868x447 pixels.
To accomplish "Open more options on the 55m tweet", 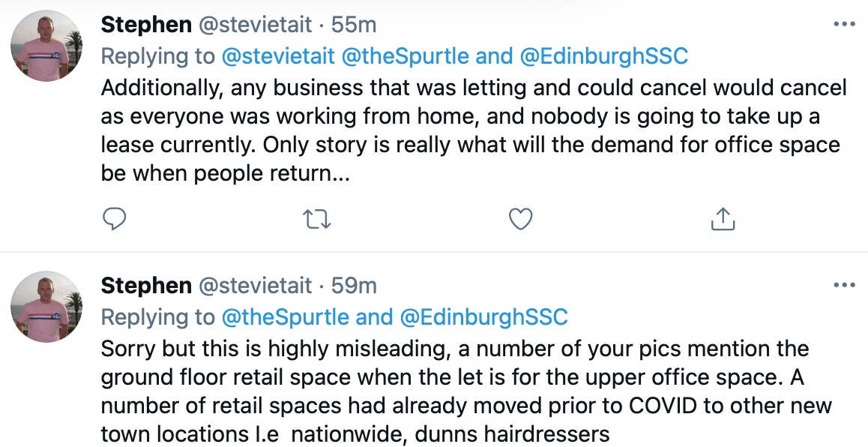I will (x=844, y=24).
